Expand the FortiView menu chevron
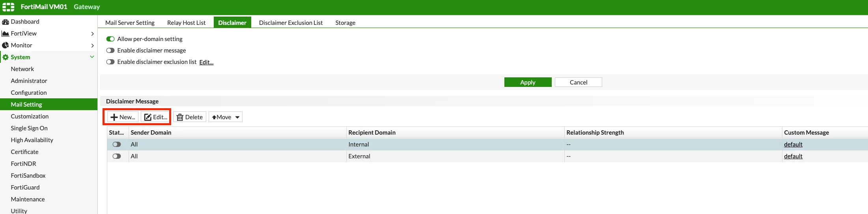Screen dimensions: 868x214 click(x=92, y=34)
